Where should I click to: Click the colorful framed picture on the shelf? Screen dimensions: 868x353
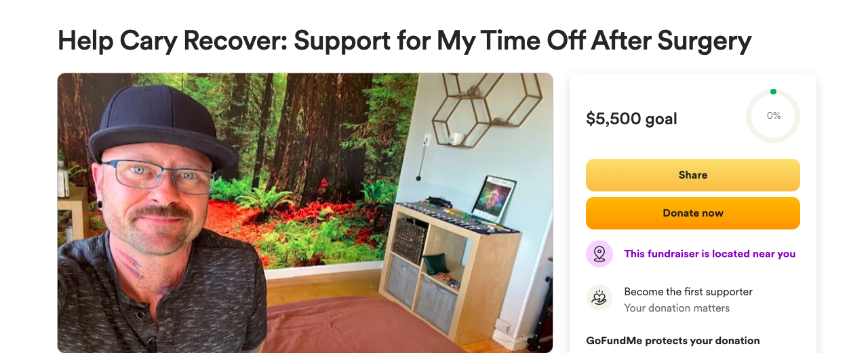pyautogui.click(x=494, y=199)
